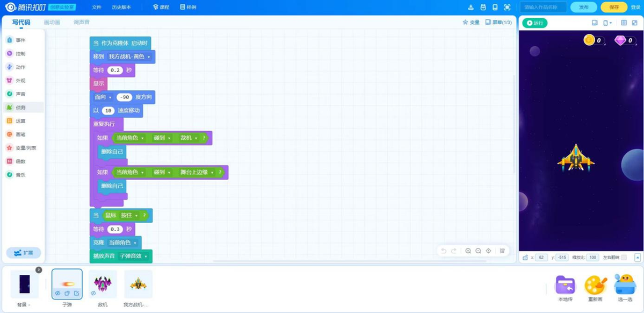Click the zoom in icon in workspace

point(468,251)
